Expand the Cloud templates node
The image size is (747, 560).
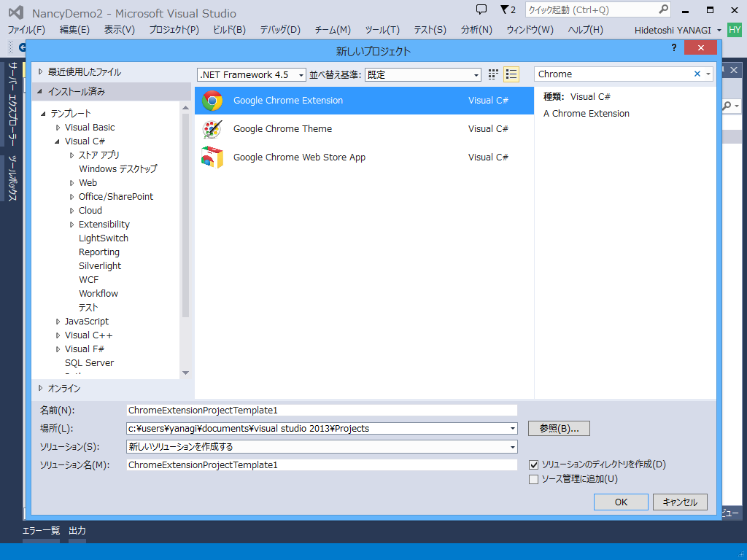pyautogui.click(x=72, y=211)
